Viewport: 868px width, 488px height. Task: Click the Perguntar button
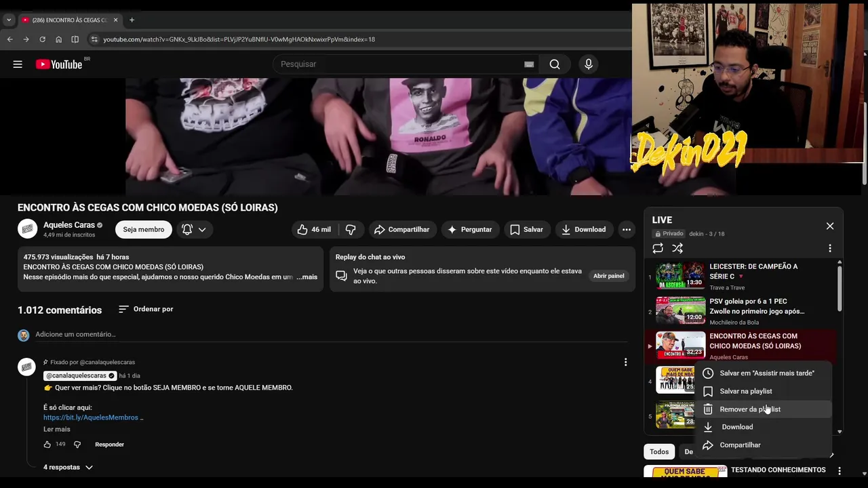pos(469,230)
